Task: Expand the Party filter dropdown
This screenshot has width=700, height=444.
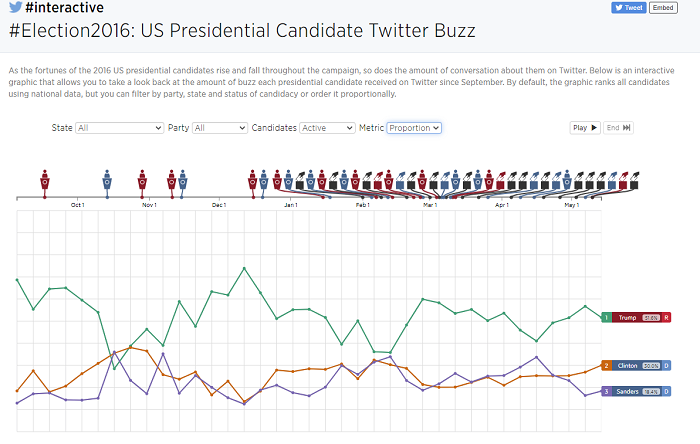Action: [x=220, y=128]
